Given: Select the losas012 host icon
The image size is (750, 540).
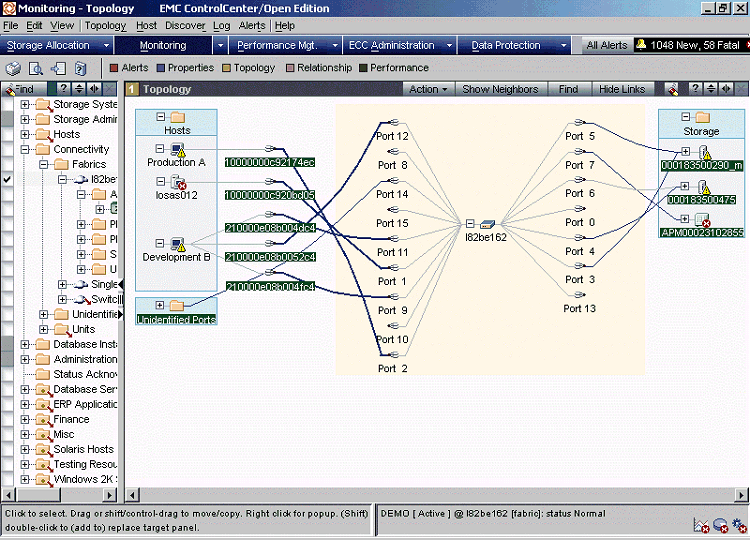Looking at the screenshot, I should tap(178, 182).
